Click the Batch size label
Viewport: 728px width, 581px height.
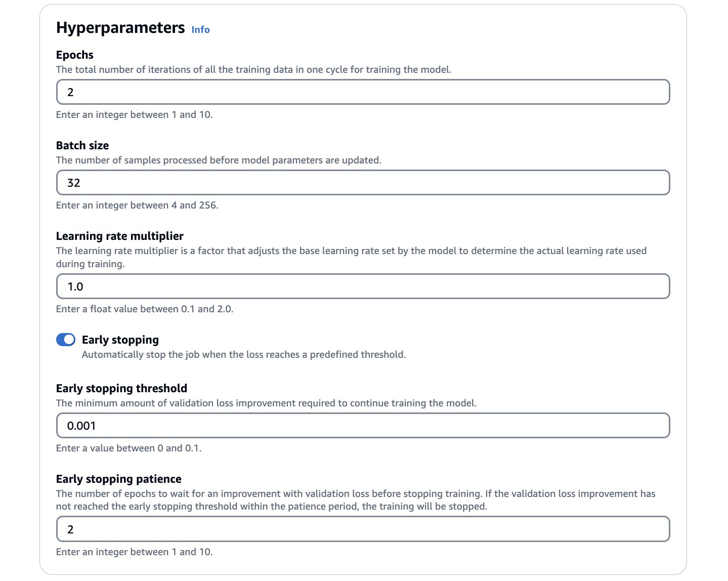click(x=82, y=146)
